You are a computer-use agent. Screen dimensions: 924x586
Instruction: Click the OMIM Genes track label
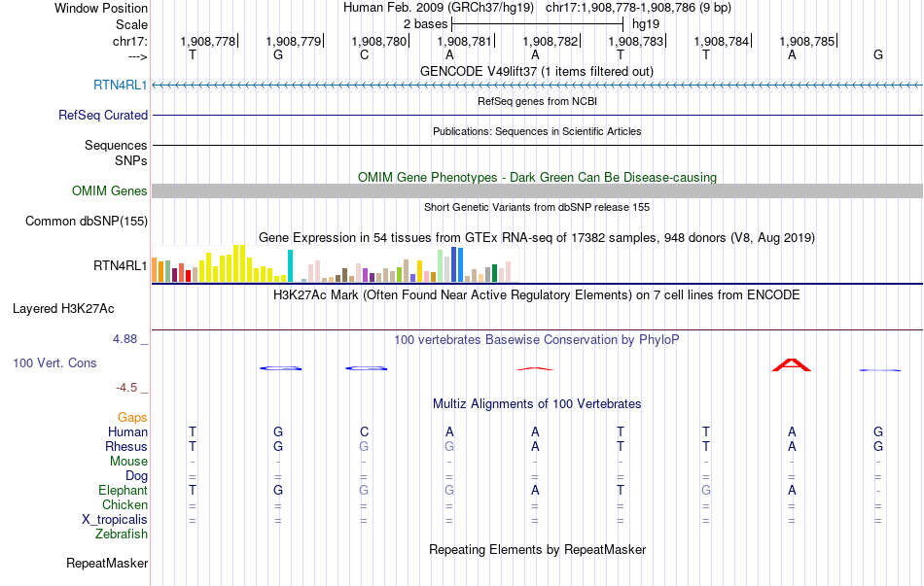tap(110, 190)
